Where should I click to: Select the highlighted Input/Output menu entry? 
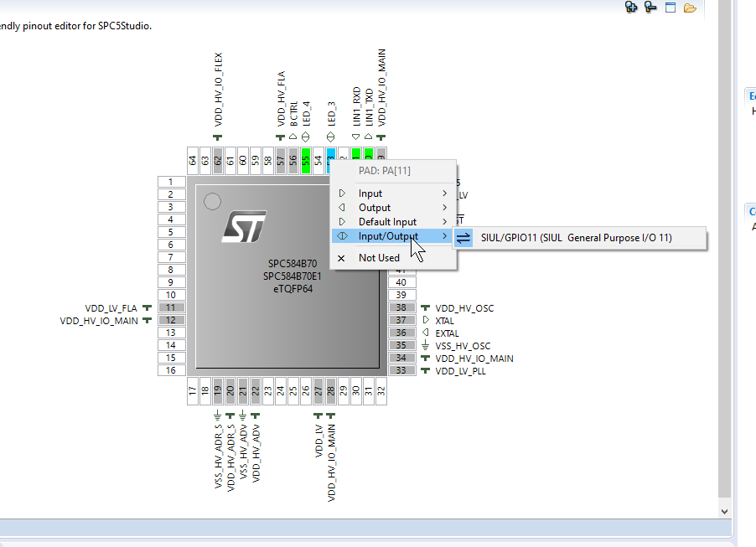(x=393, y=236)
